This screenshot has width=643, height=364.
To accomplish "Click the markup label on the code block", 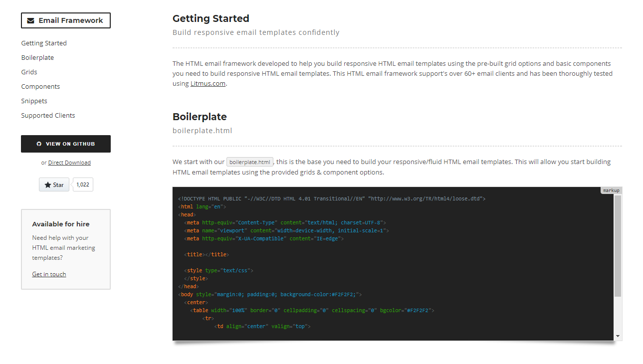I will (x=611, y=190).
